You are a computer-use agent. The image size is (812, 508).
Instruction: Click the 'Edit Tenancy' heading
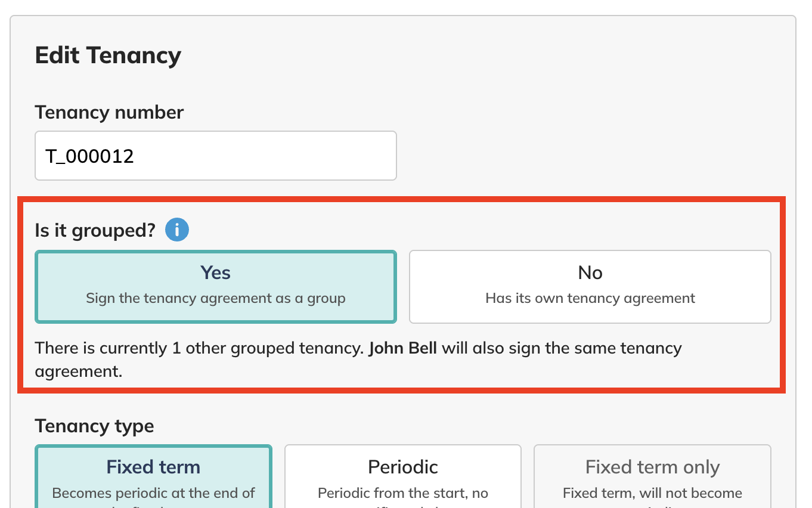click(x=108, y=55)
